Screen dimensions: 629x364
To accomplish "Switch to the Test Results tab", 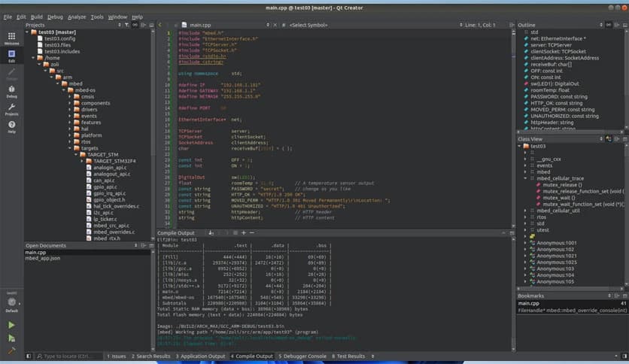I will [348, 356].
